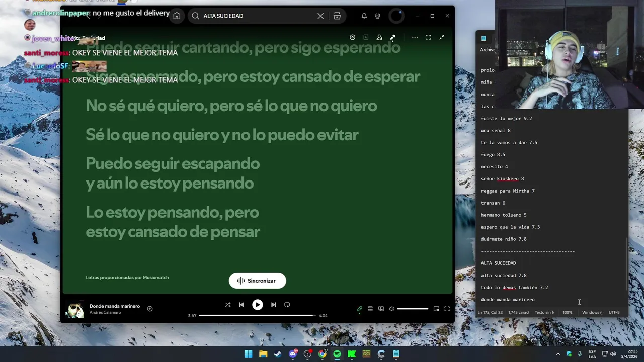Click Notepad line 'fuiste lo mejor 9.2'

click(x=506, y=119)
